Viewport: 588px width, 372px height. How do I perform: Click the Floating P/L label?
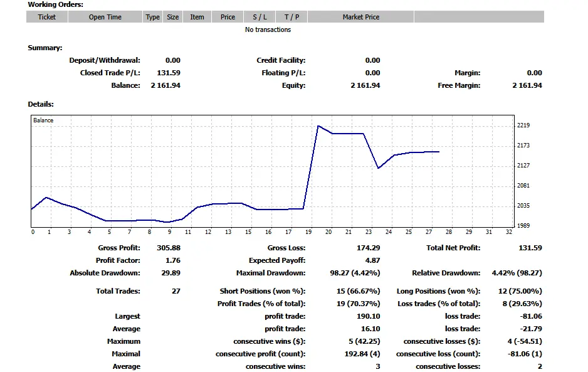coord(283,73)
